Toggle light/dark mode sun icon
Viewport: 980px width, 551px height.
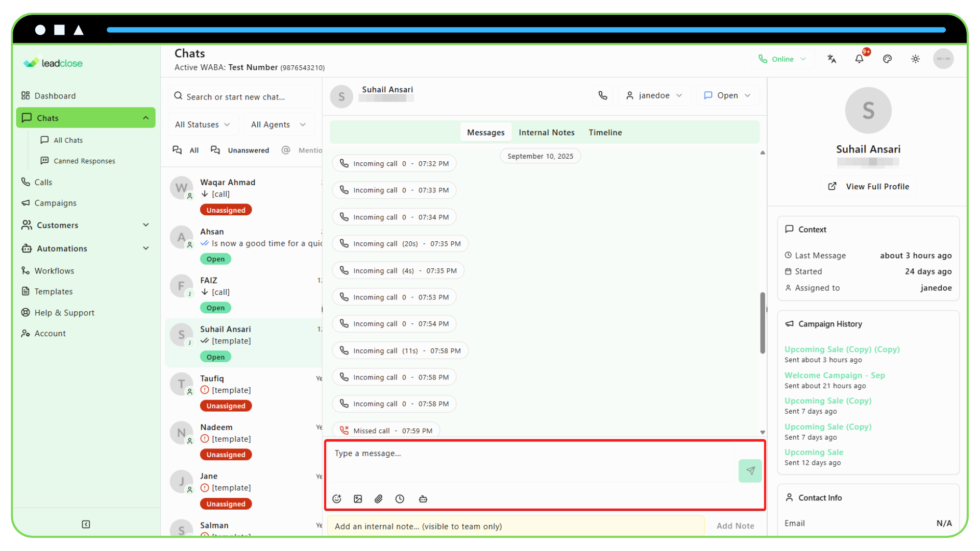(x=916, y=59)
